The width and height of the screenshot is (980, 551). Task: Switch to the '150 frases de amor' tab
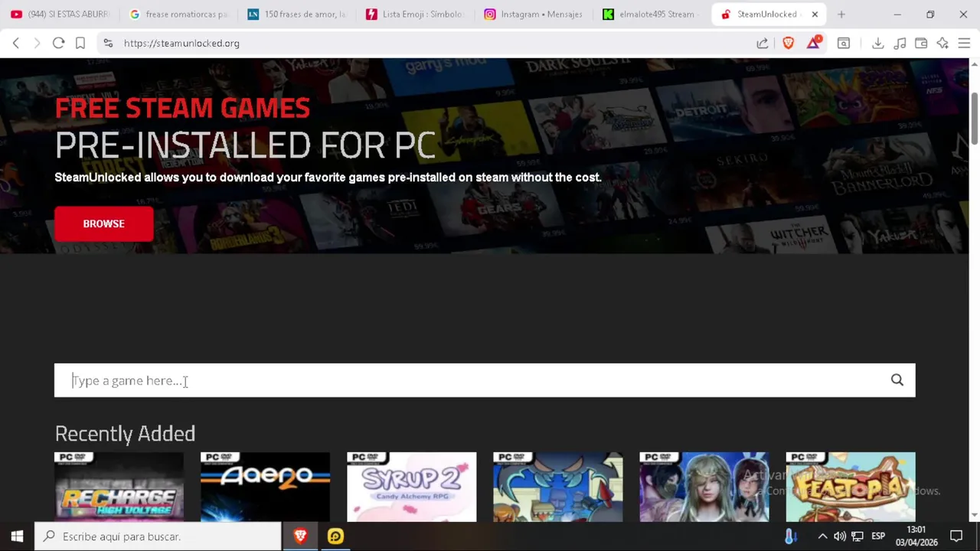[297, 14]
